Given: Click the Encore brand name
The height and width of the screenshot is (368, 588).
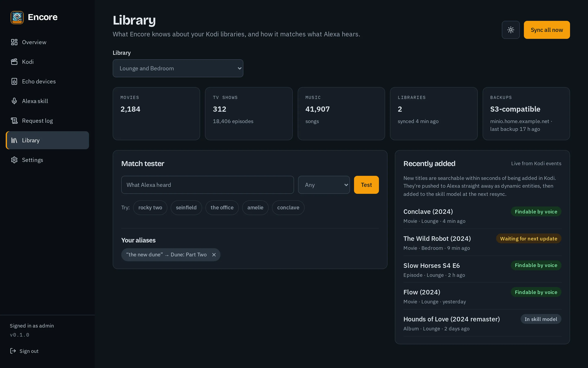Looking at the screenshot, I should pos(42,17).
